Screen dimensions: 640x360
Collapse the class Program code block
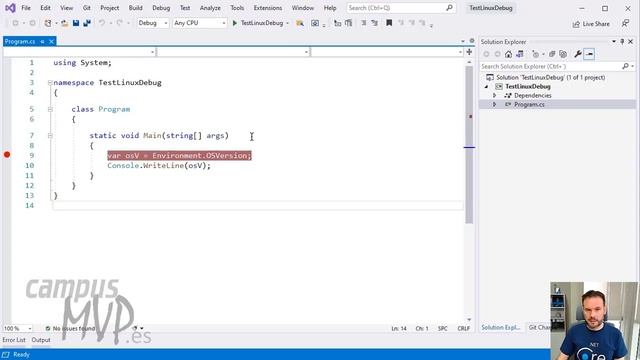[50, 109]
